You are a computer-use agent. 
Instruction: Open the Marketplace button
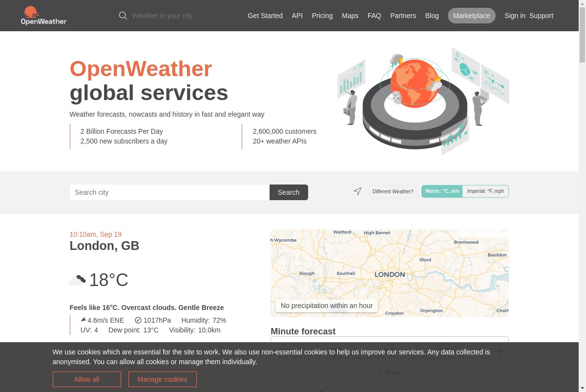pyautogui.click(x=472, y=16)
